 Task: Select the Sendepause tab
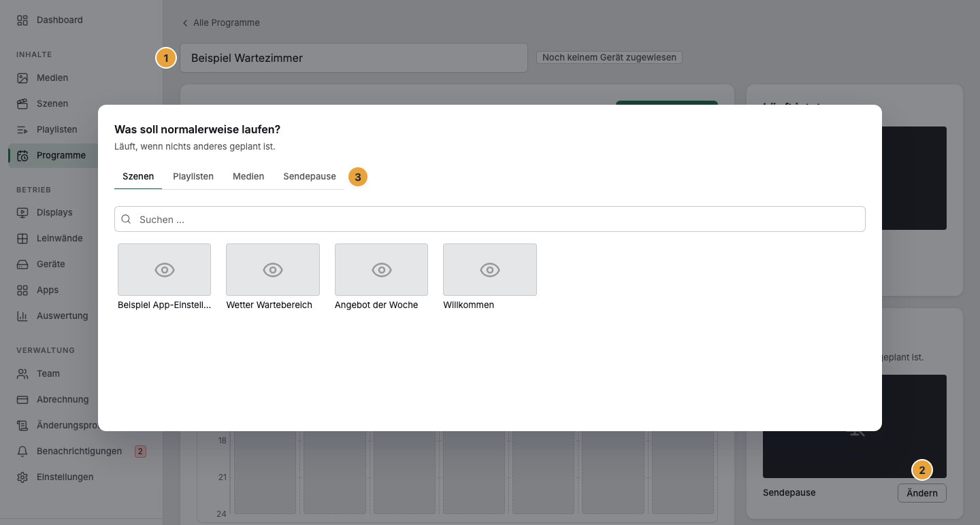[310, 177]
